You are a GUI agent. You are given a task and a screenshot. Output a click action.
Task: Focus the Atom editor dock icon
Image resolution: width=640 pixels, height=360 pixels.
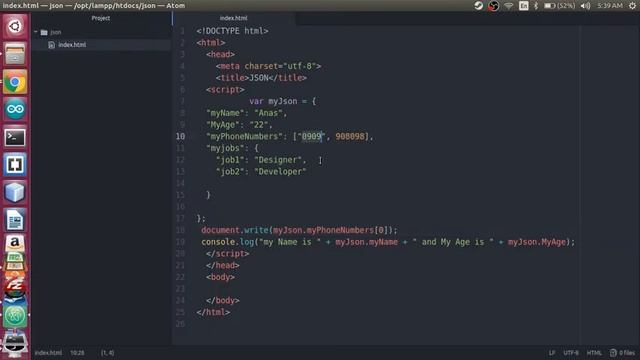tap(15, 316)
